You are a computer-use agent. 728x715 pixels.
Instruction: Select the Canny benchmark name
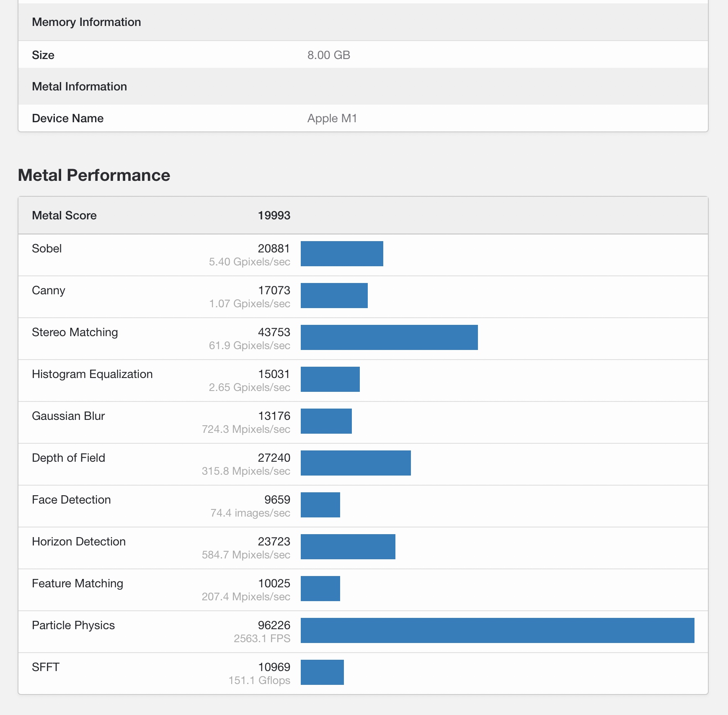click(49, 291)
